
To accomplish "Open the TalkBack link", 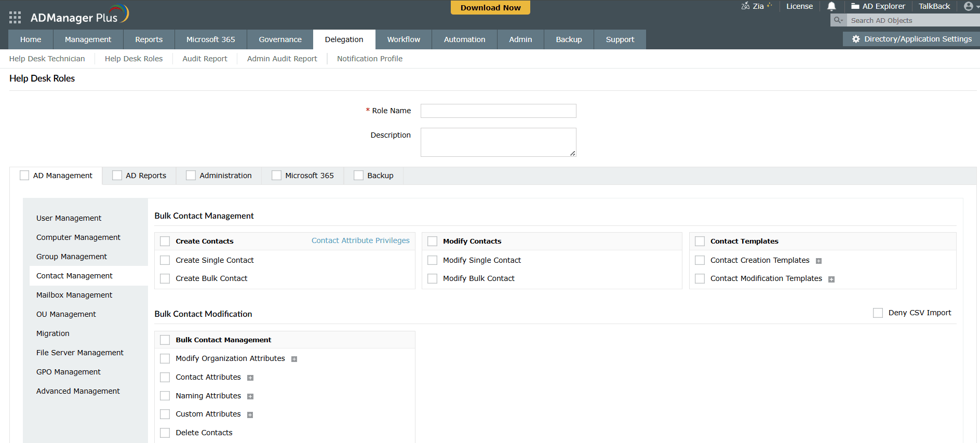I will [x=934, y=6].
